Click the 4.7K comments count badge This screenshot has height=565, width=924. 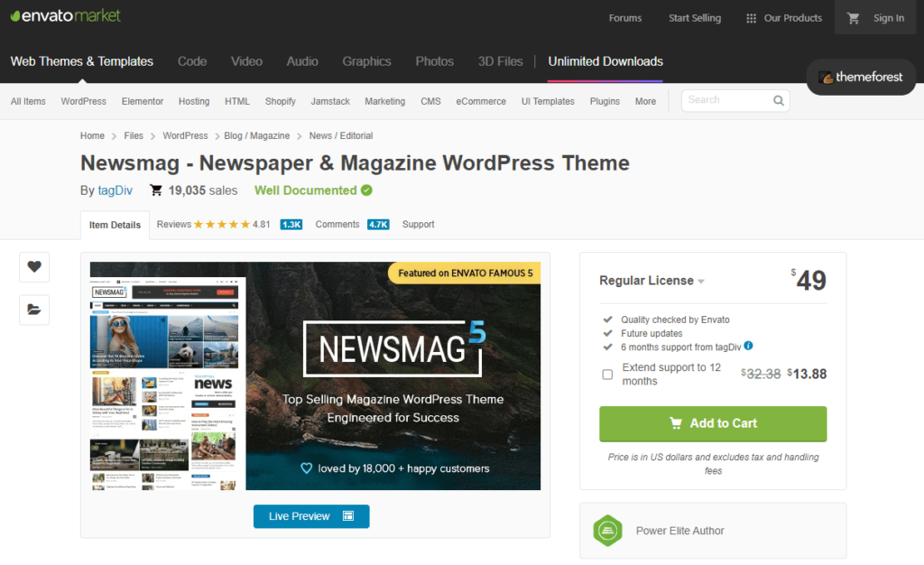(378, 225)
